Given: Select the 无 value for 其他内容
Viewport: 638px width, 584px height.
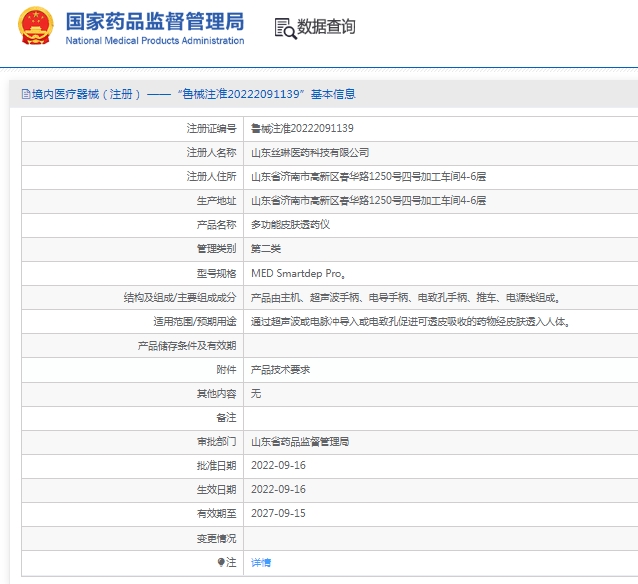Looking at the screenshot, I should (x=256, y=394).
